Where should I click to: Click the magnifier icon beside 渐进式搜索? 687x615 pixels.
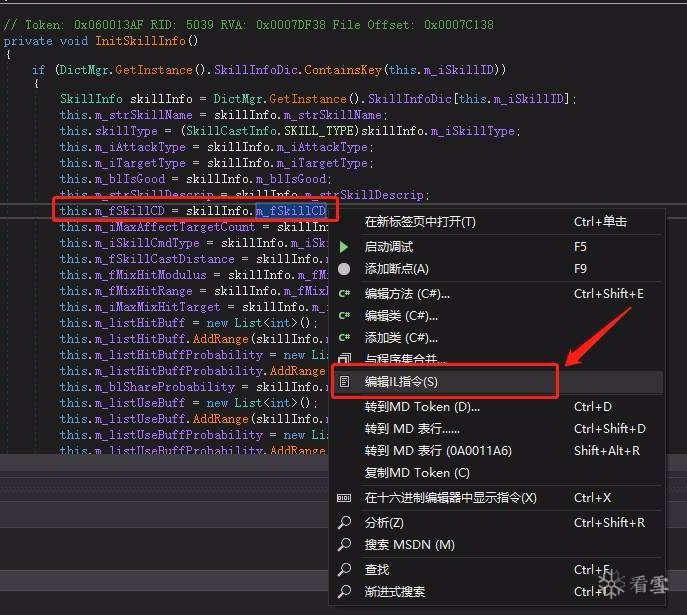pos(344,591)
